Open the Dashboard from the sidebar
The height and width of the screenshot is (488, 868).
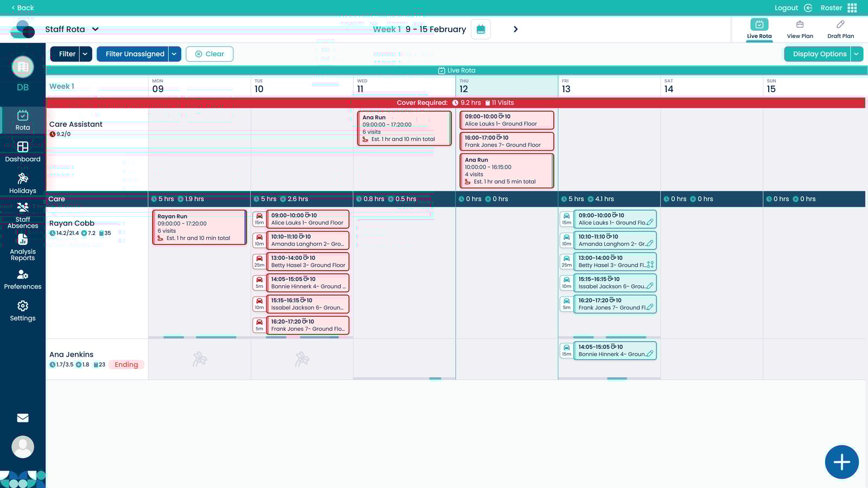(23, 152)
